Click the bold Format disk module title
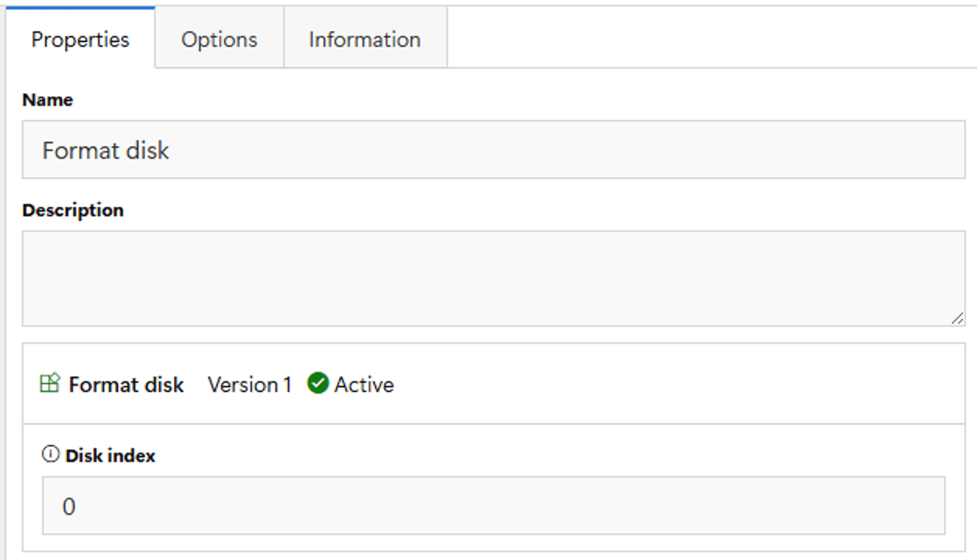The image size is (977, 560). (x=126, y=385)
